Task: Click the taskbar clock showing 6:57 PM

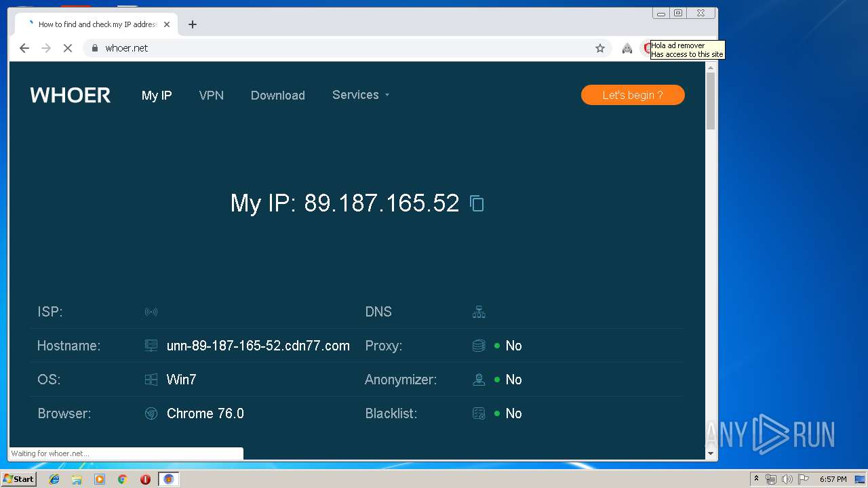Action: pyautogui.click(x=833, y=479)
